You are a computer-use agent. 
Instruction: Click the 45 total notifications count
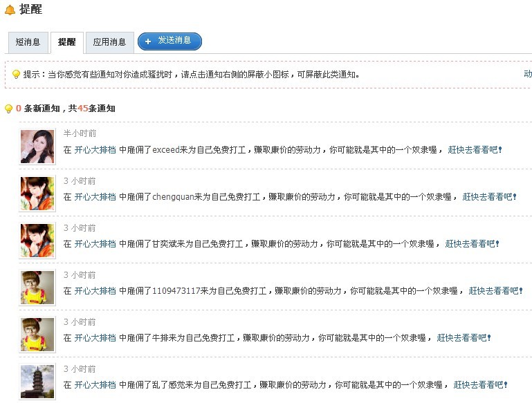(83, 109)
